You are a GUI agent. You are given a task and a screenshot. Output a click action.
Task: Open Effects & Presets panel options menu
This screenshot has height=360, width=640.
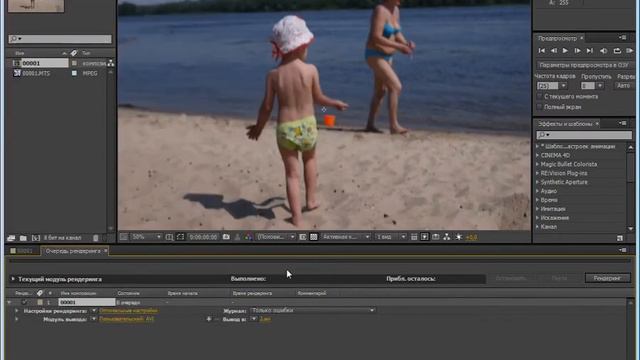click(x=622, y=123)
